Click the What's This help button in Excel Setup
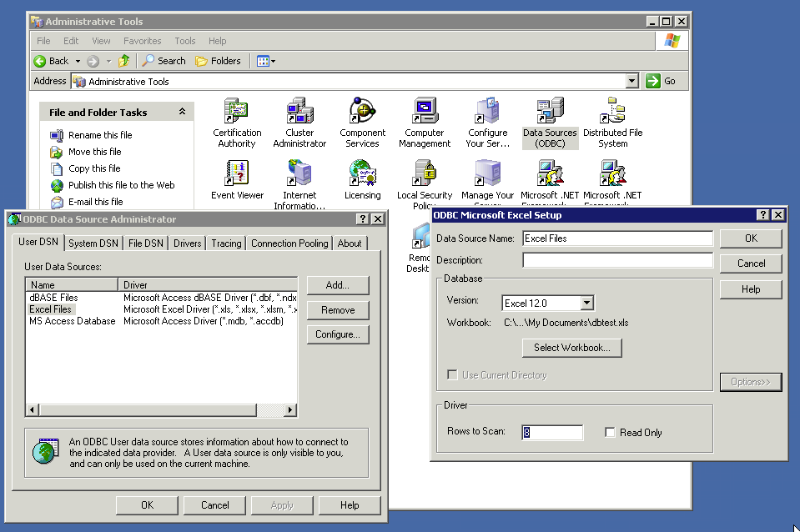This screenshot has height=532, width=800. tap(762, 215)
